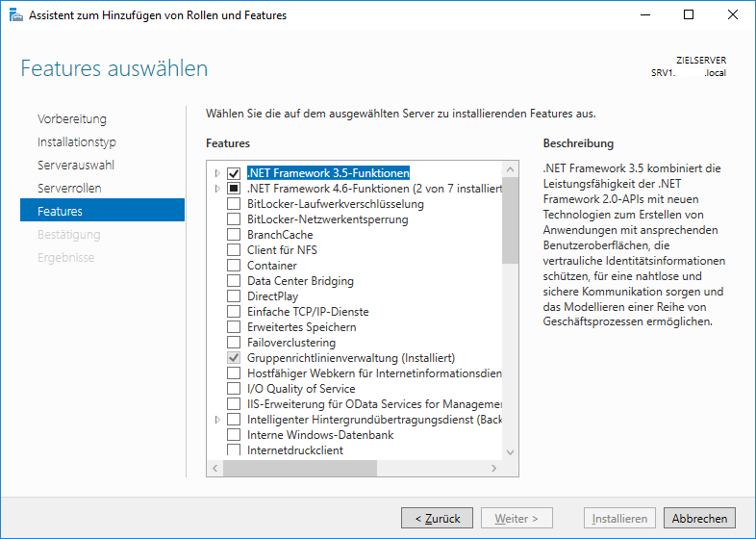Check Erweitertes Speichern checkbox
The height and width of the screenshot is (539, 756).
(234, 327)
